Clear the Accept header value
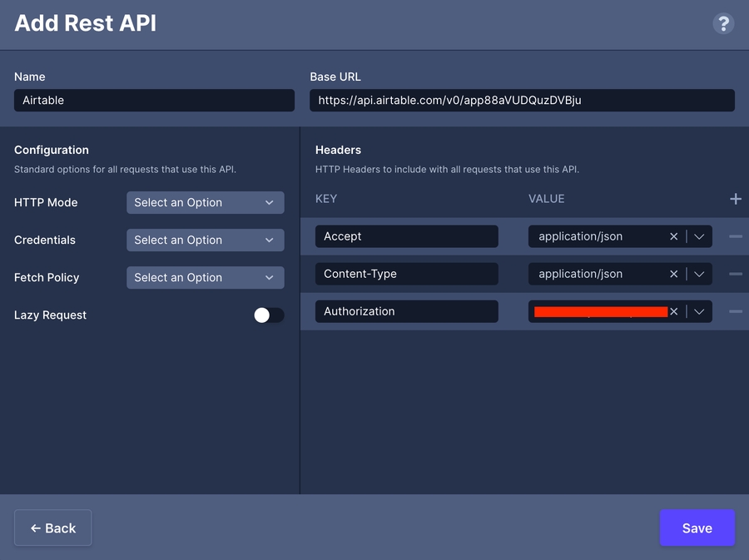The height and width of the screenshot is (560, 749). tap(674, 236)
